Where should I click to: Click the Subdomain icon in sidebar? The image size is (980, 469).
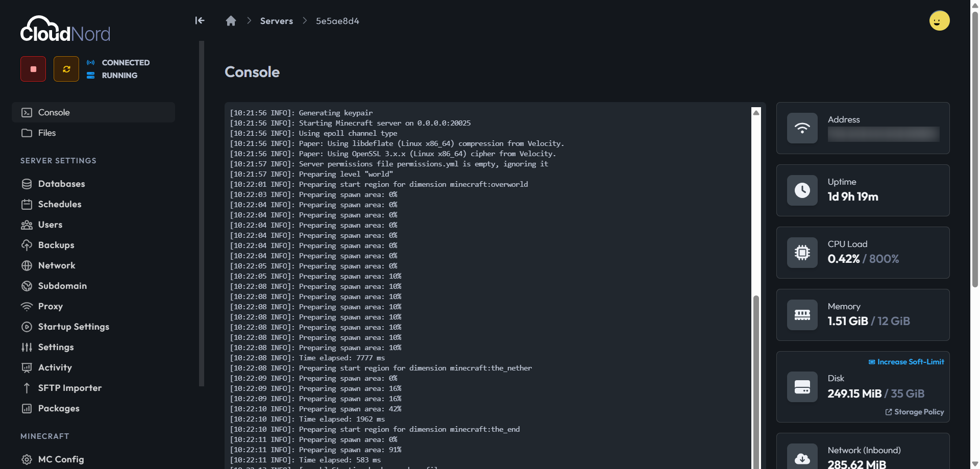(27, 286)
